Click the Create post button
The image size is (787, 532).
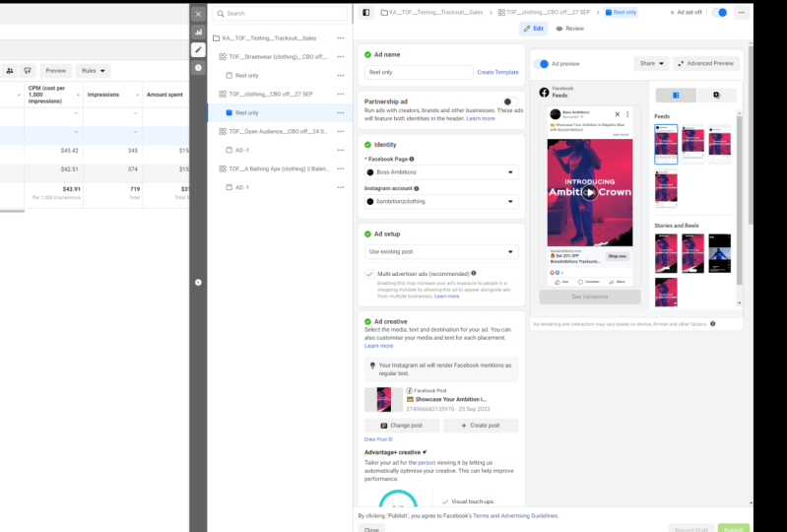tap(481, 425)
